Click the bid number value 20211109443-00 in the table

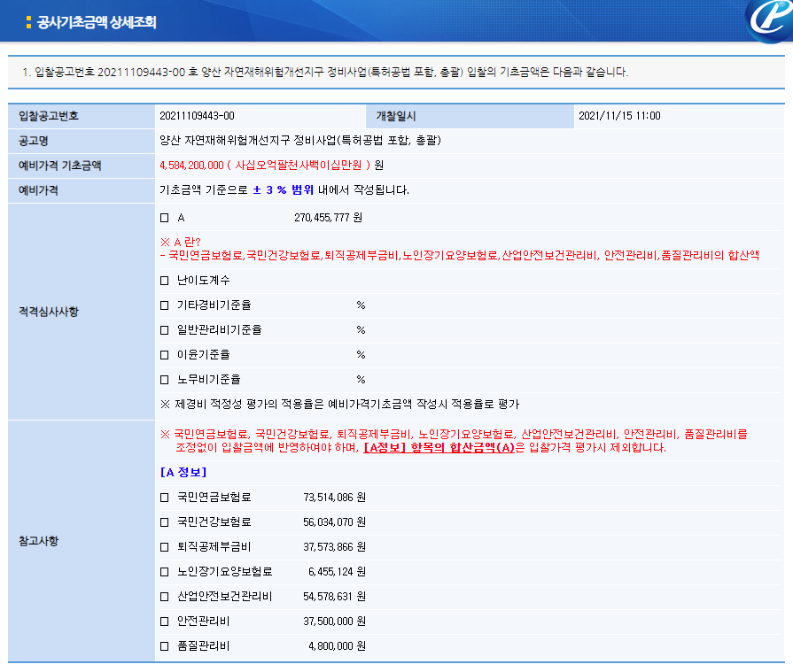(x=198, y=116)
